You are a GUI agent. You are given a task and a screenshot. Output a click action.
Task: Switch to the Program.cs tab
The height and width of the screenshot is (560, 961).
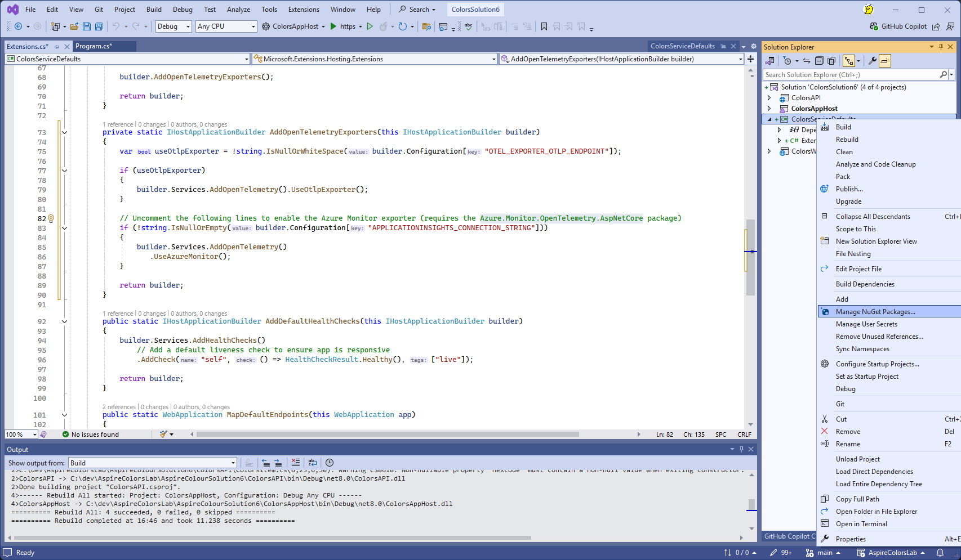point(94,46)
